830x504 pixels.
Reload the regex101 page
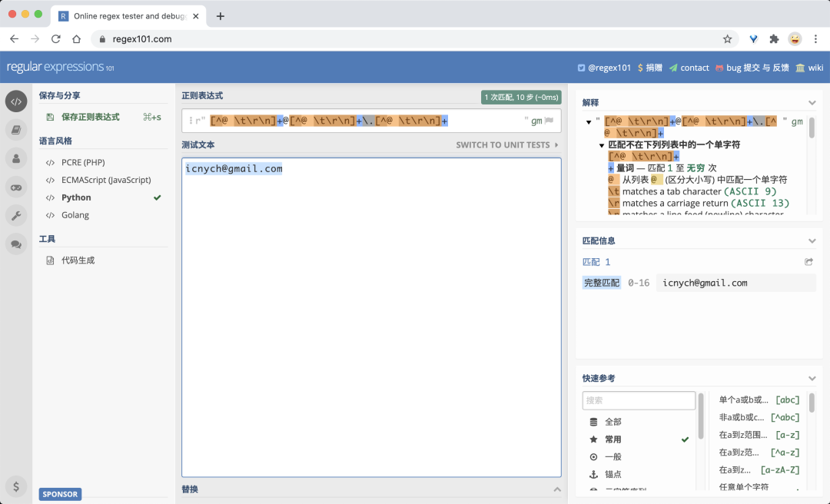pyautogui.click(x=55, y=38)
